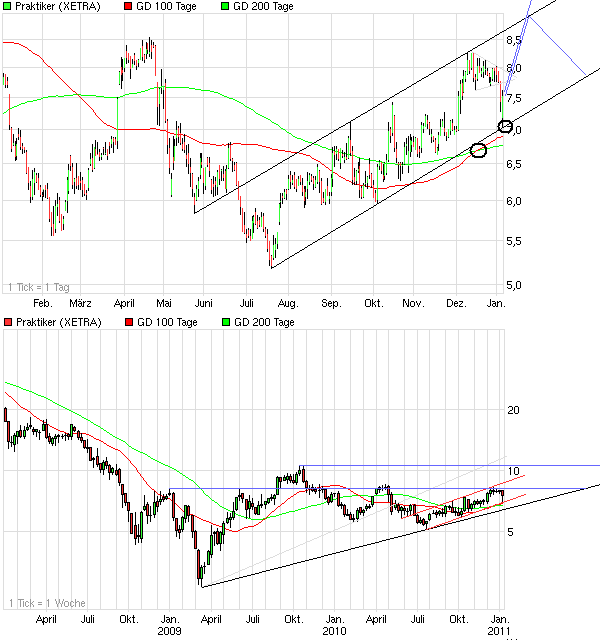Viewport: 600px width, 640px height.
Task: Click the 7,5 price label
Action: 514,98
